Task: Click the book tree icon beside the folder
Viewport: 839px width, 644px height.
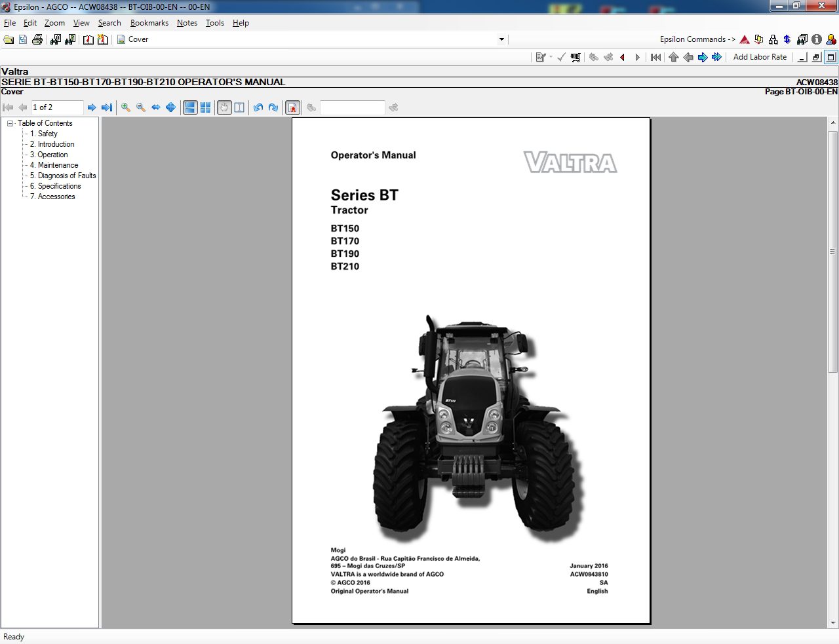Action: [x=23, y=39]
